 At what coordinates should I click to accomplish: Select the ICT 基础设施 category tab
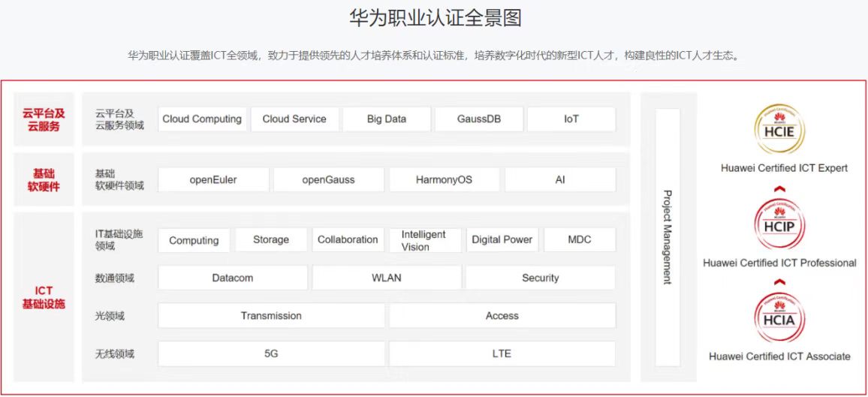pos(44,297)
